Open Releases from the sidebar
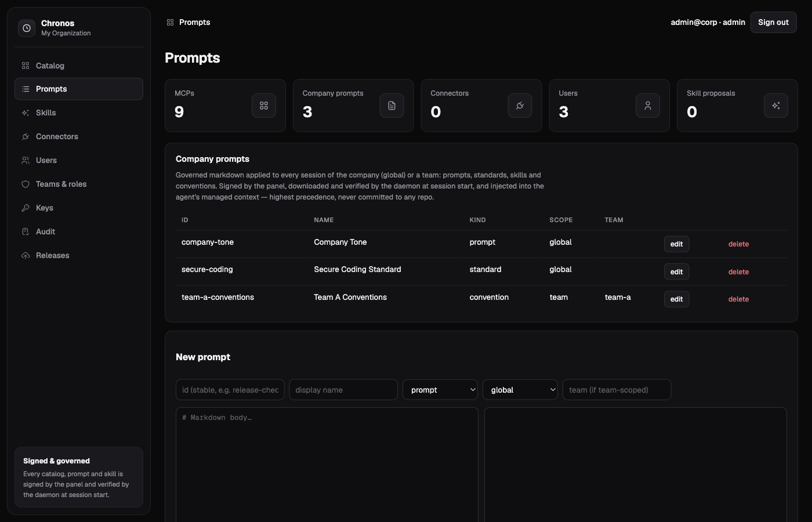812x522 pixels. (x=79, y=255)
